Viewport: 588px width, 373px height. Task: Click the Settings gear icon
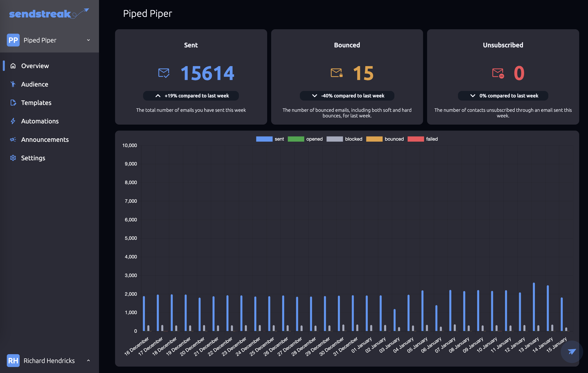tap(13, 158)
